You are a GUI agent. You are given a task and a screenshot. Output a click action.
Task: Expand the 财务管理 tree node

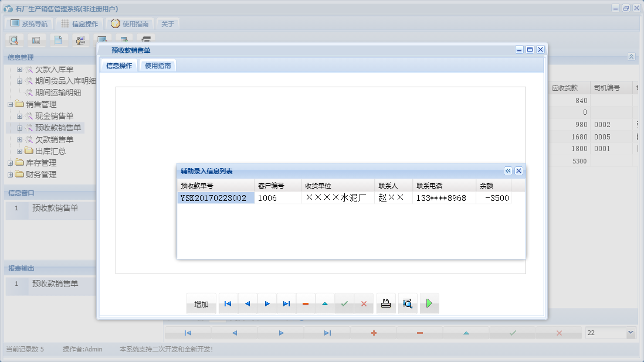point(10,175)
